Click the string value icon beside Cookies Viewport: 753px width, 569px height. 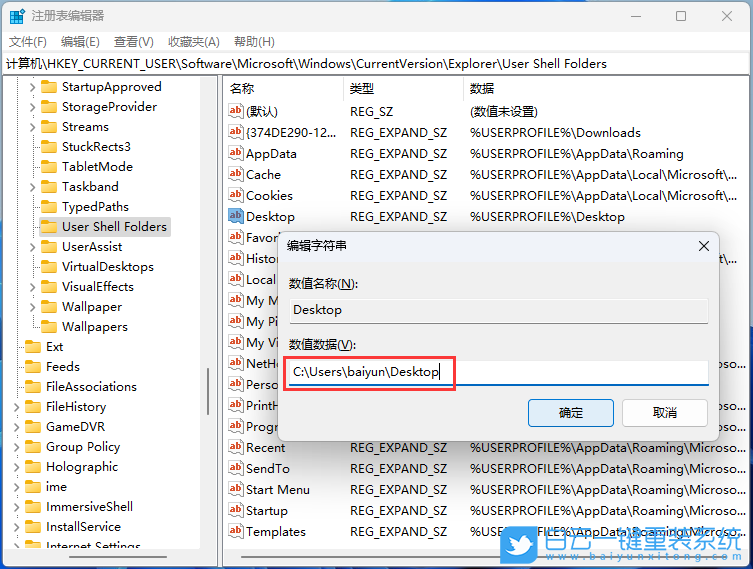pyautogui.click(x=235, y=195)
